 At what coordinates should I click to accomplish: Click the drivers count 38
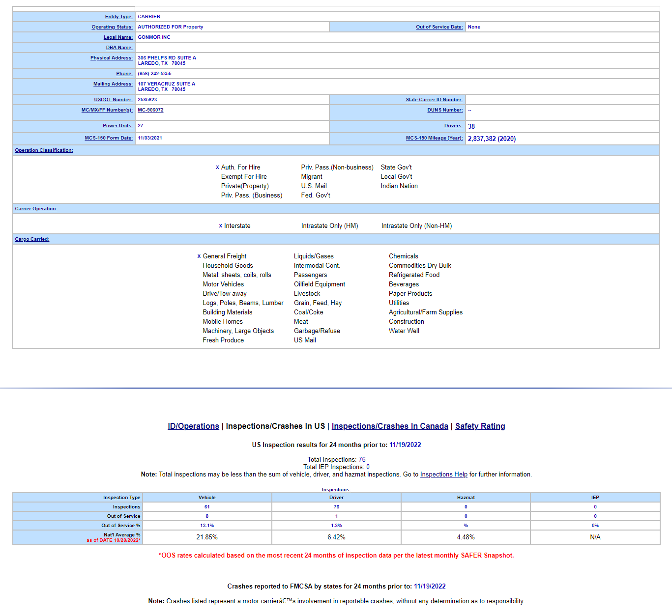(x=471, y=127)
